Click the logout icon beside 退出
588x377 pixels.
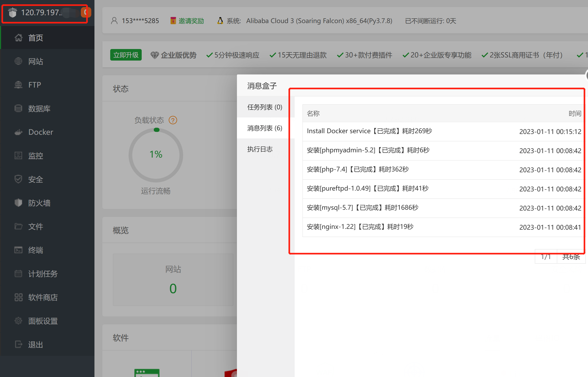click(x=18, y=344)
